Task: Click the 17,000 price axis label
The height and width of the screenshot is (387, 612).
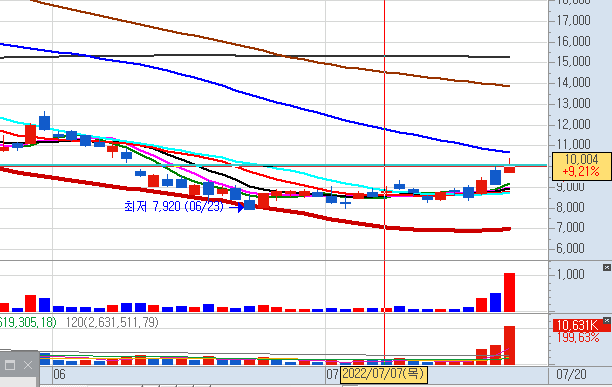Action: click(573, 20)
